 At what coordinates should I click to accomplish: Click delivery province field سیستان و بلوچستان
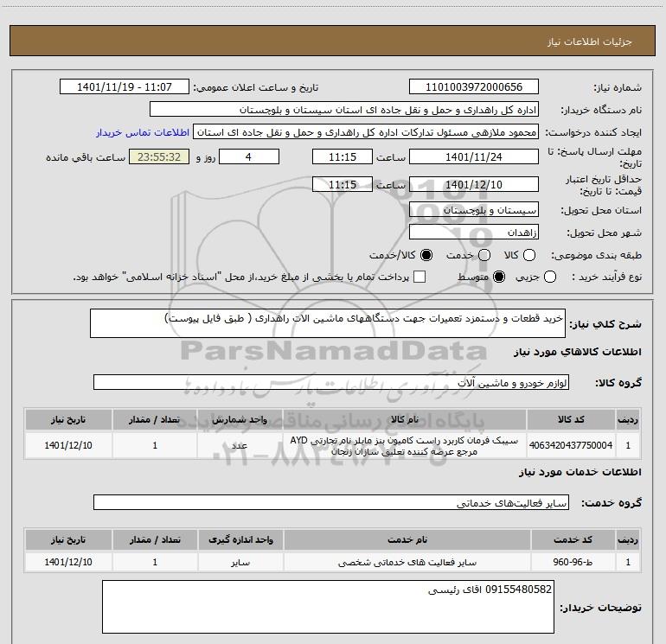(474, 210)
